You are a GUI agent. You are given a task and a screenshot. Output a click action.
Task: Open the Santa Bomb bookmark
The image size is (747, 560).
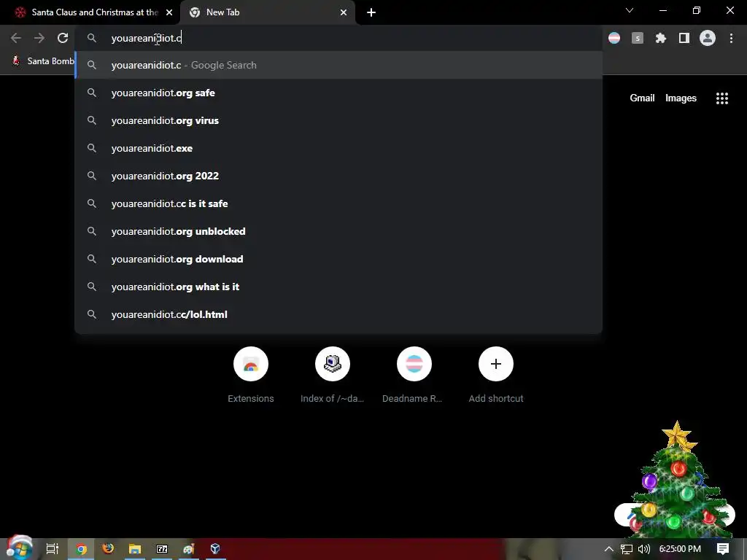[x=43, y=61]
